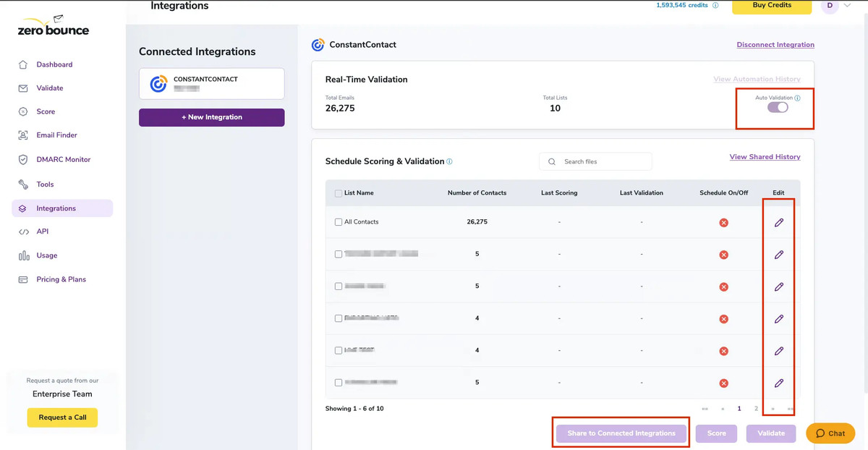Turn on scheduling for All Contacts
Image resolution: width=868 pixels, height=450 pixels.
point(723,222)
